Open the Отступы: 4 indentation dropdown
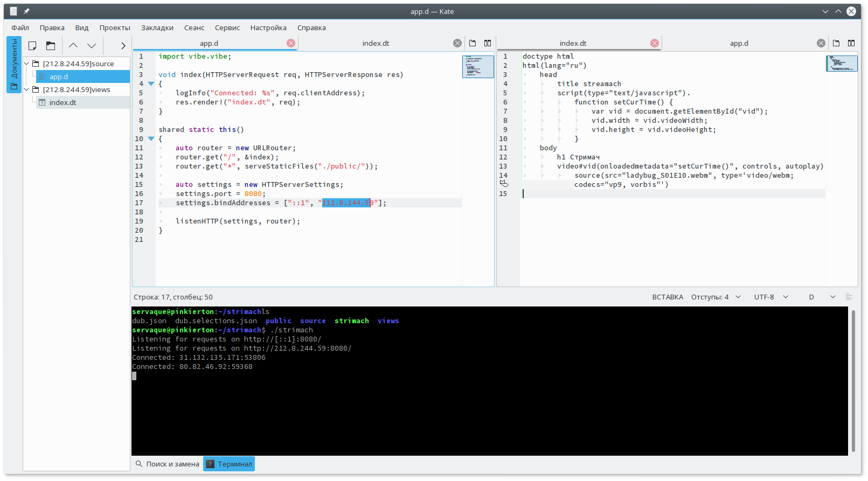Viewport: 868px width, 481px height. pyautogui.click(x=716, y=297)
